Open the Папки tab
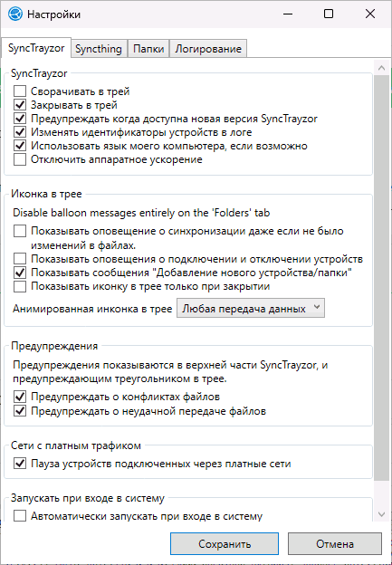 point(148,49)
